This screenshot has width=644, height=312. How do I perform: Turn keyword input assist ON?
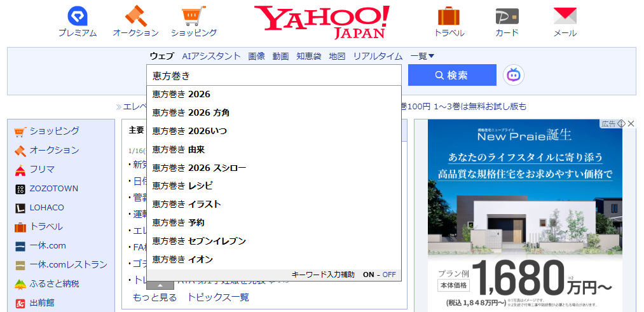tap(369, 275)
